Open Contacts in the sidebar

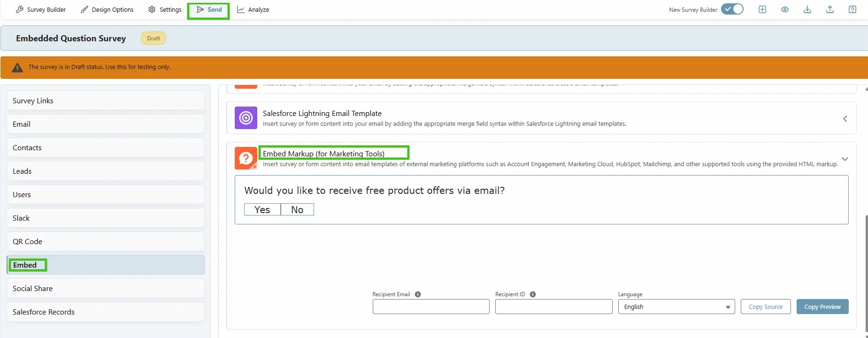[106, 147]
